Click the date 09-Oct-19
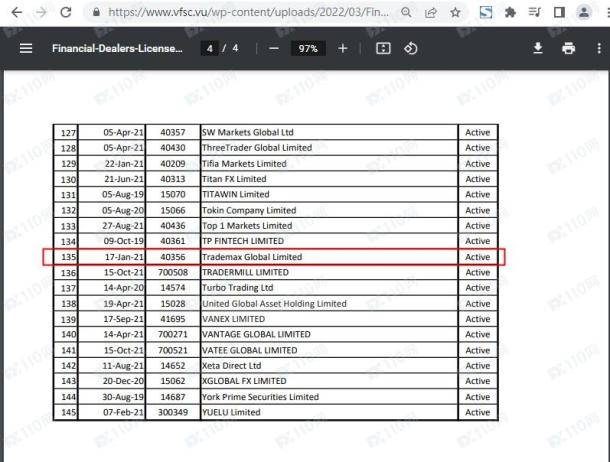Screen dimensions: 610x462 (x=124, y=241)
